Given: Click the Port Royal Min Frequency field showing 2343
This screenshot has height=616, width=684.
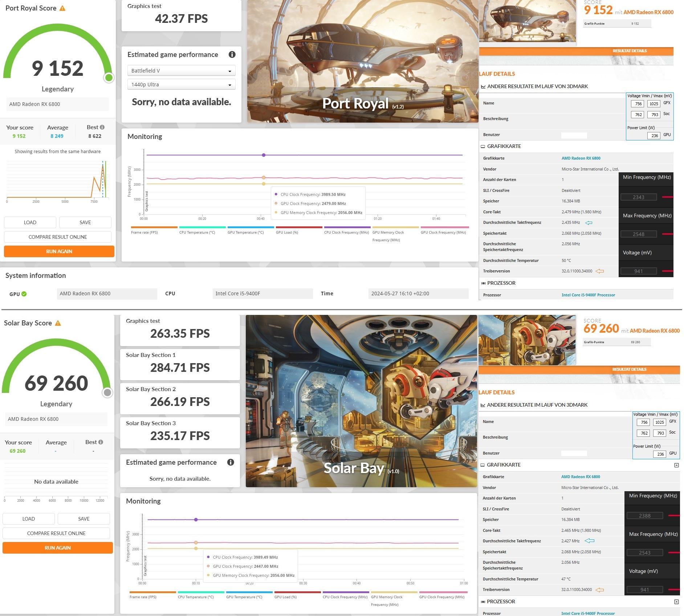Looking at the screenshot, I should (639, 197).
